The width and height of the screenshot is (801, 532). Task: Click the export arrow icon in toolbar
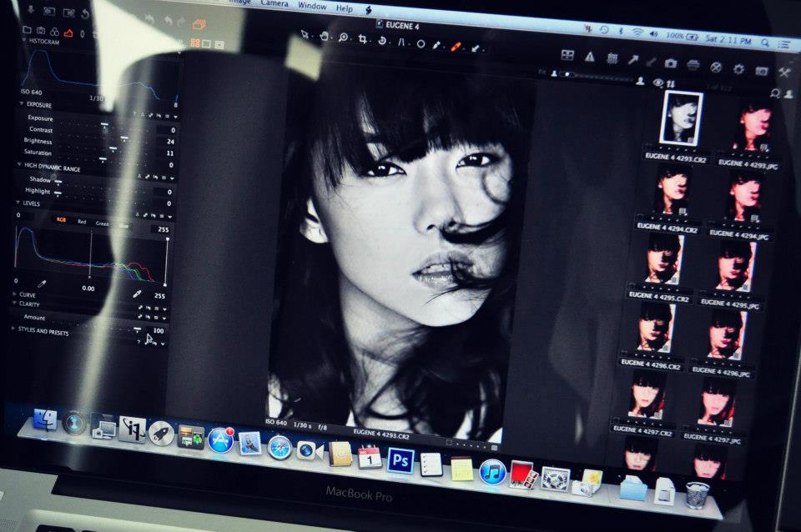point(633,60)
